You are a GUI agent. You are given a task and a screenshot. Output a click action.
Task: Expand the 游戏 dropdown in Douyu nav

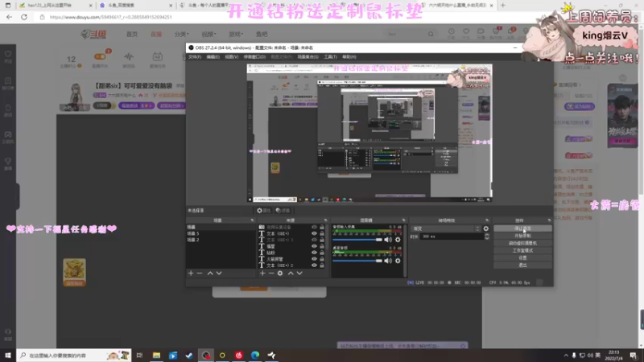coord(236,34)
